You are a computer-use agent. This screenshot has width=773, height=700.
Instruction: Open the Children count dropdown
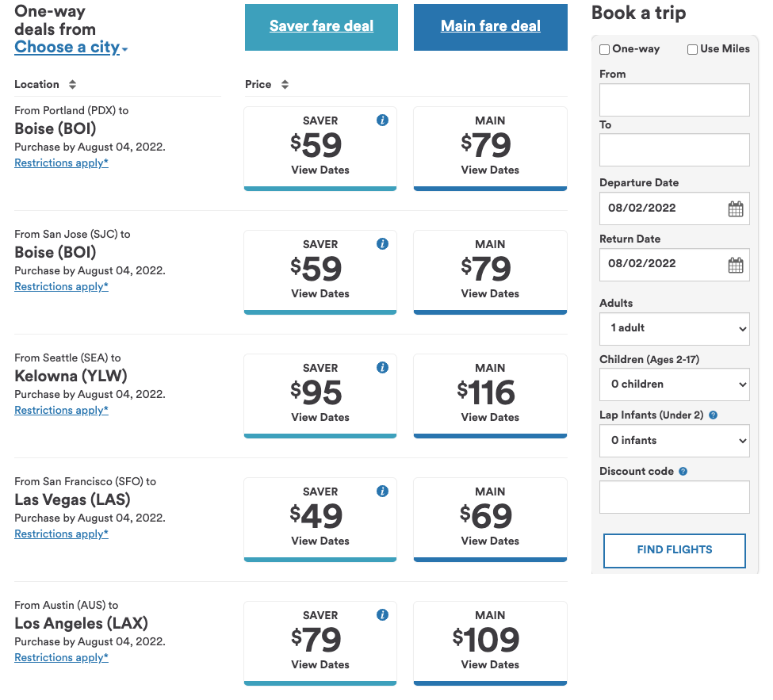click(x=674, y=384)
